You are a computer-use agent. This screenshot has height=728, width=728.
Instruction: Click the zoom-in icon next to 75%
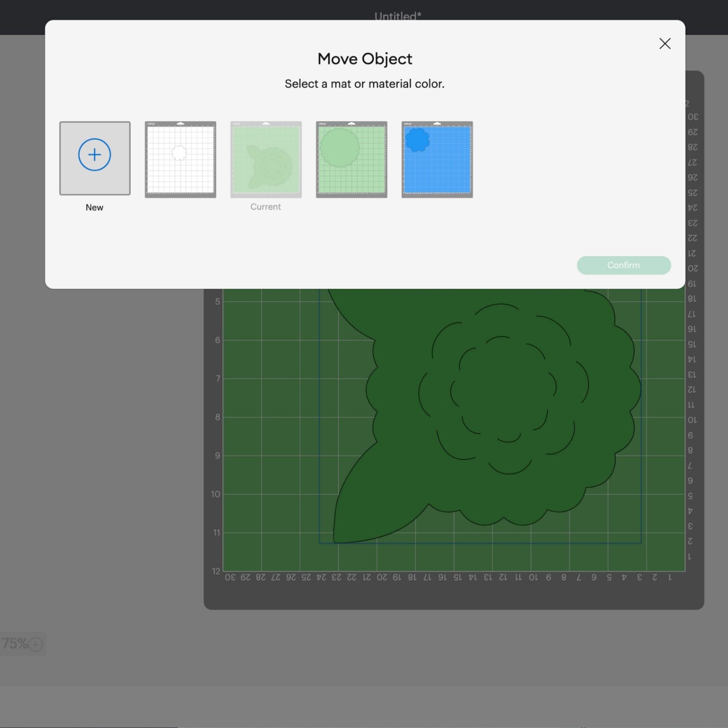(x=35, y=644)
